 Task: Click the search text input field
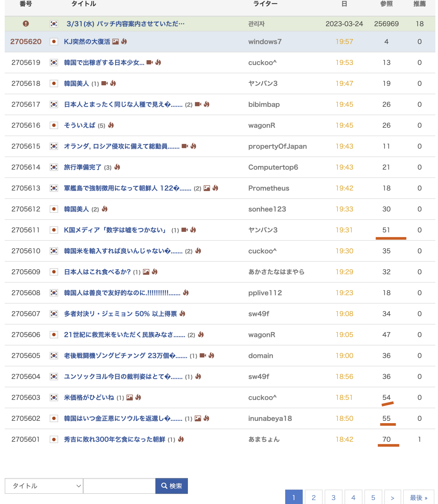(x=119, y=486)
